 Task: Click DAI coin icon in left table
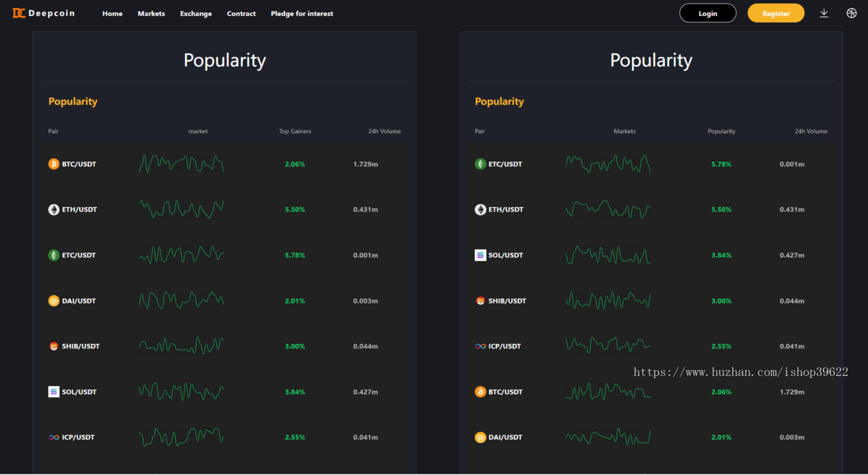[x=54, y=301]
